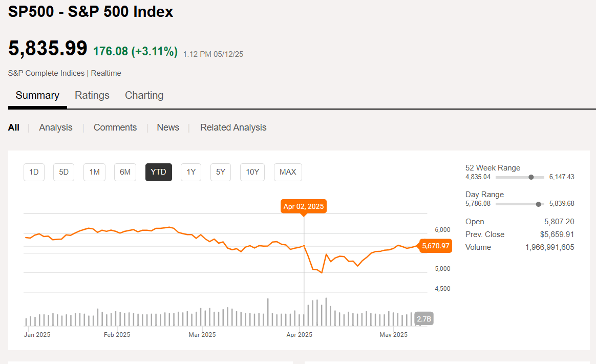Open the News filter

tap(168, 127)
